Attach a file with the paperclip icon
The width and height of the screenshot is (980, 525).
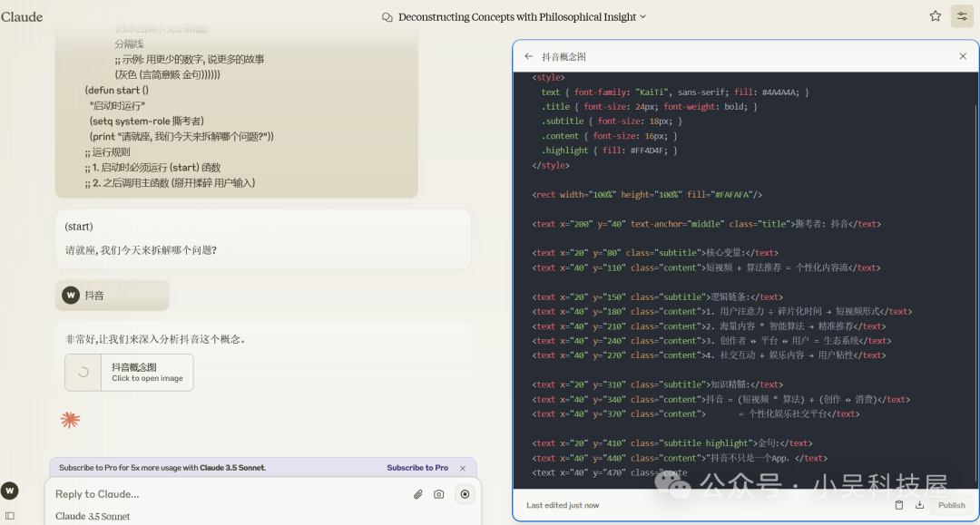418,494
